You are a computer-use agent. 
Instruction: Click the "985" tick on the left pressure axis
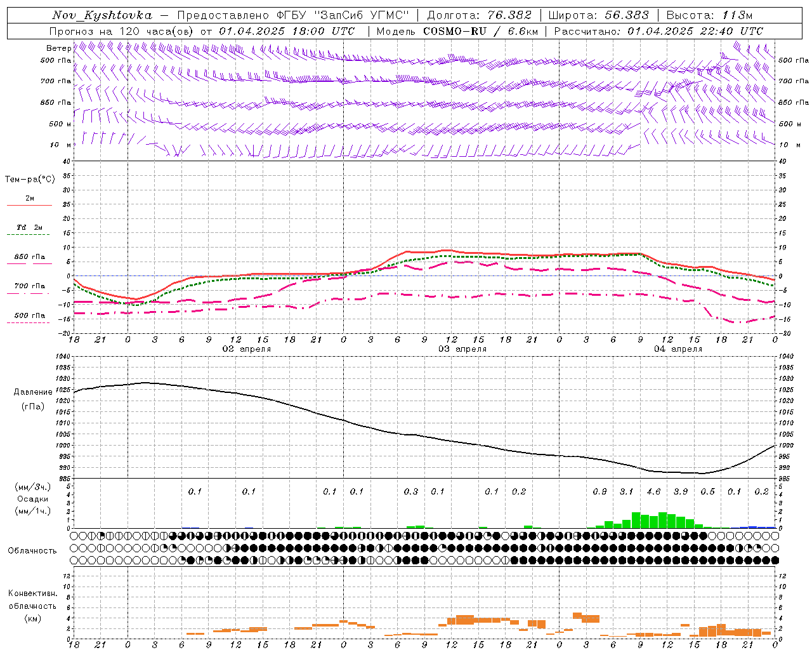(x=63, y=479)
